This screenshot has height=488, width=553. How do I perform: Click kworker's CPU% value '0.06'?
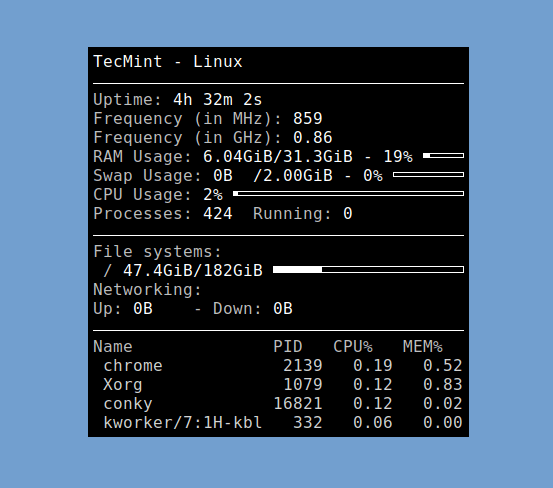pyautogui.click(x=372, y=423)
